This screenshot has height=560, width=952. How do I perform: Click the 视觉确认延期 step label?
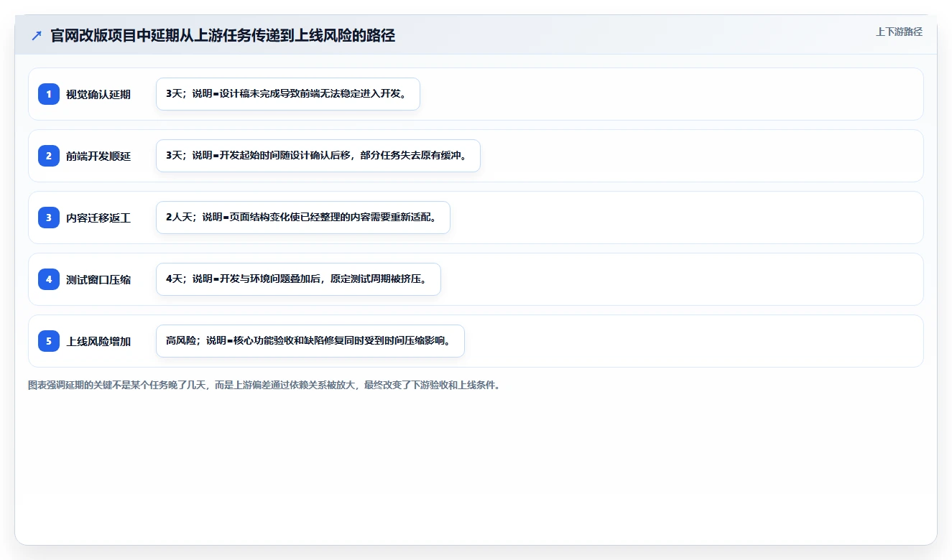click(98, 94)
